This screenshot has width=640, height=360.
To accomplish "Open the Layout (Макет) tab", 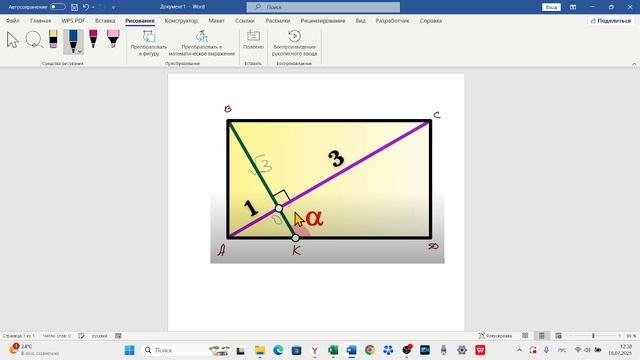I will (x=216, y=20).
